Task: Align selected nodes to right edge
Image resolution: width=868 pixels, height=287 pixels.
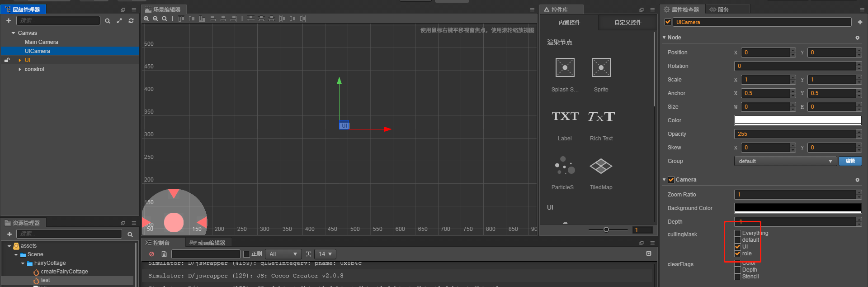Action: [233, 19]
